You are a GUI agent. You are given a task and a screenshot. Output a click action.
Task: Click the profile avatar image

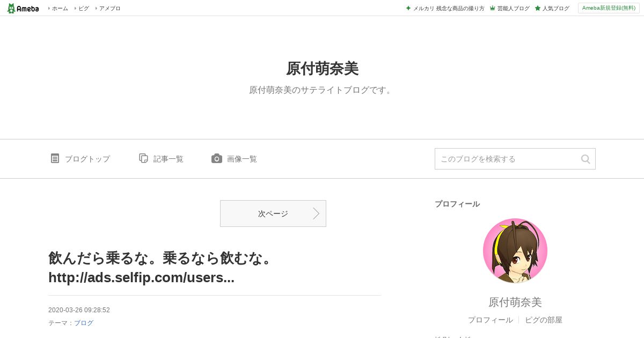pos(515,251)
